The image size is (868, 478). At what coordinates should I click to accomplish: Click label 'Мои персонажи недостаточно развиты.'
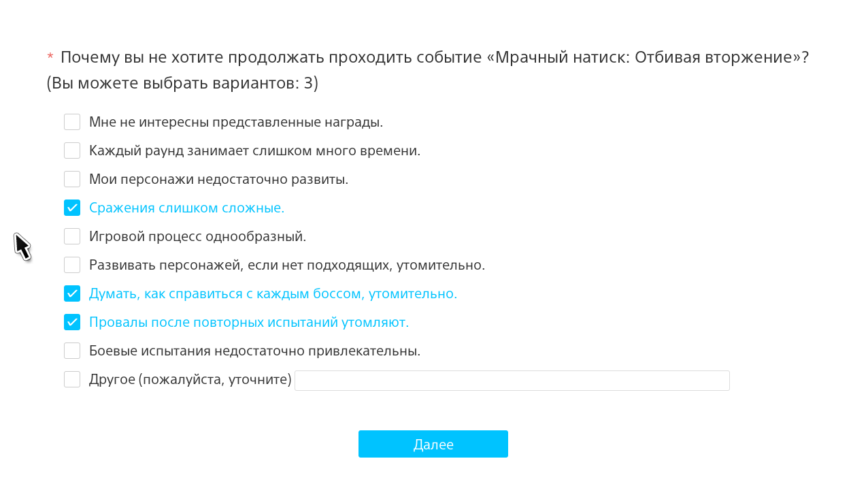[x=218, y=179]
